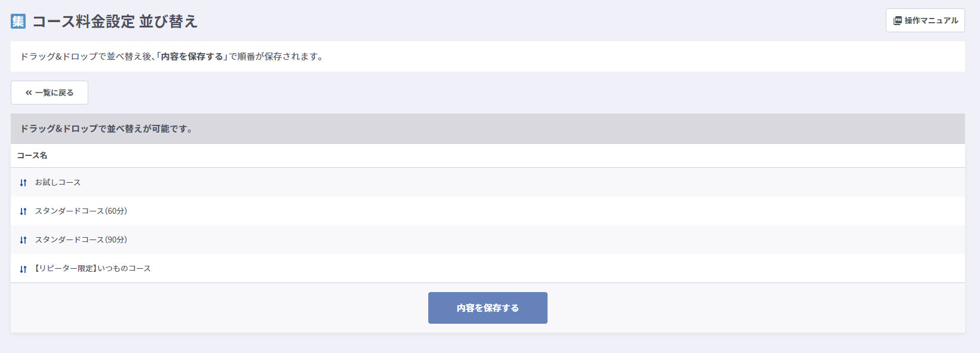980x353 pixels.
Task: Click the ドラッグ&ドロップで並べ替え後 instruction text start
Action: [86, 57]
